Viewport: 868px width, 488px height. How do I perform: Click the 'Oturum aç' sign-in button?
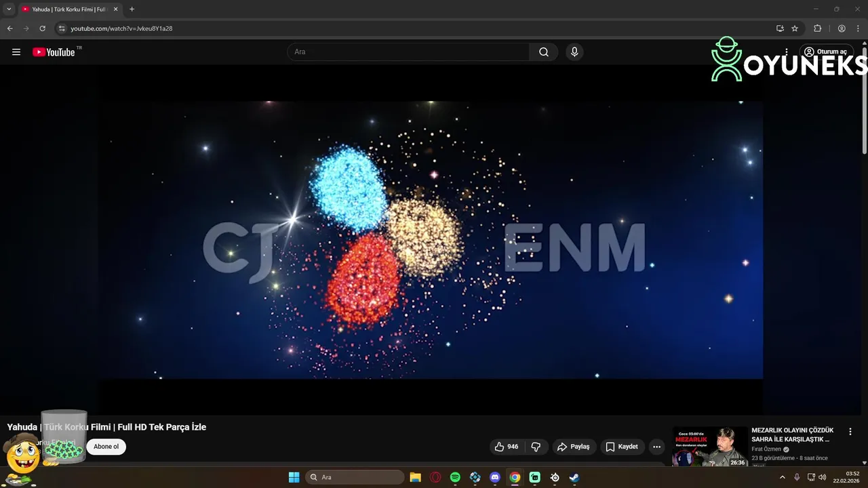pos(826,52)
